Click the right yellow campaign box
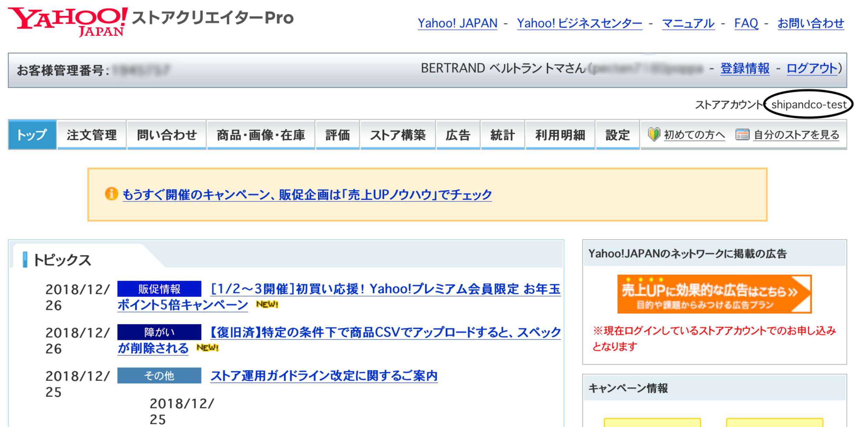This screenshot has width=868, height=427. (x=775, y=423)
